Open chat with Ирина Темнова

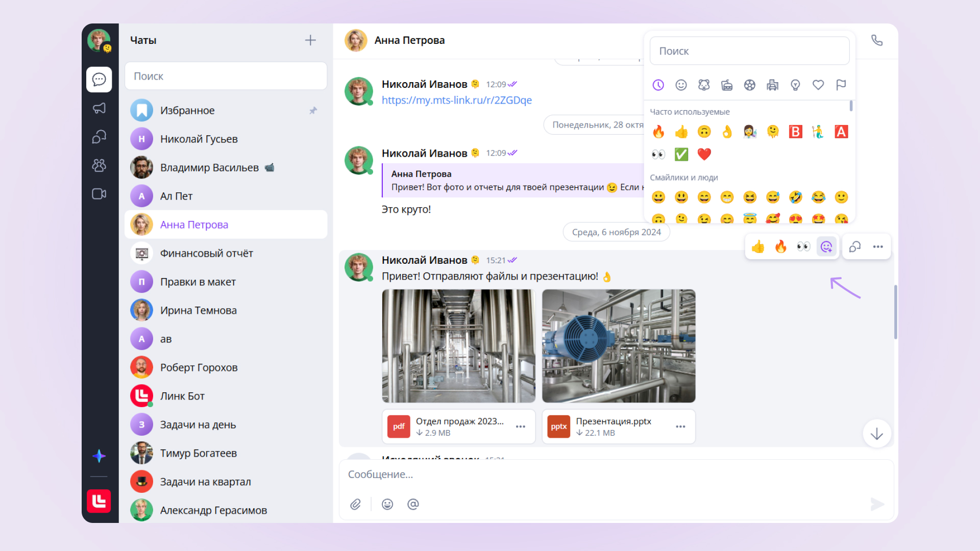click(x=226, y=310)
